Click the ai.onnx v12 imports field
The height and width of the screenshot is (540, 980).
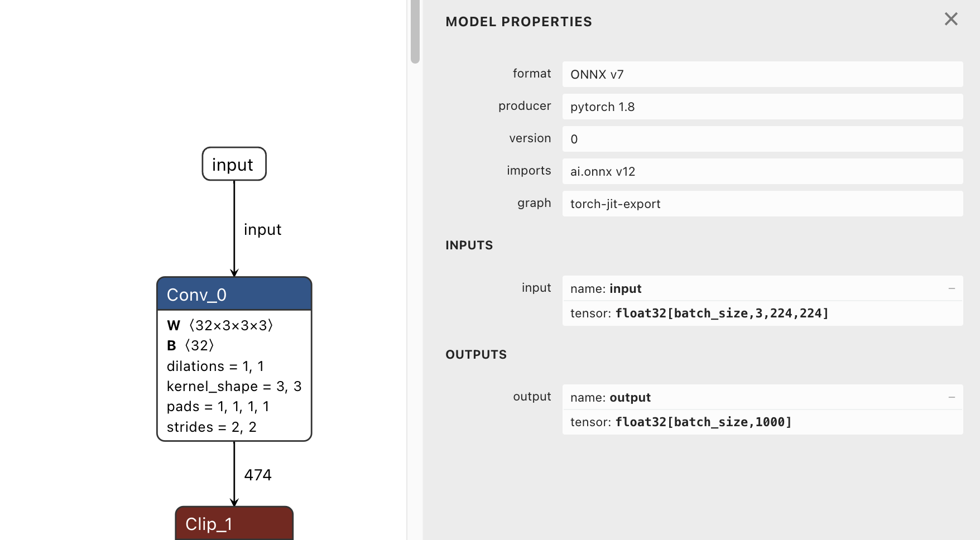(763, 171)
